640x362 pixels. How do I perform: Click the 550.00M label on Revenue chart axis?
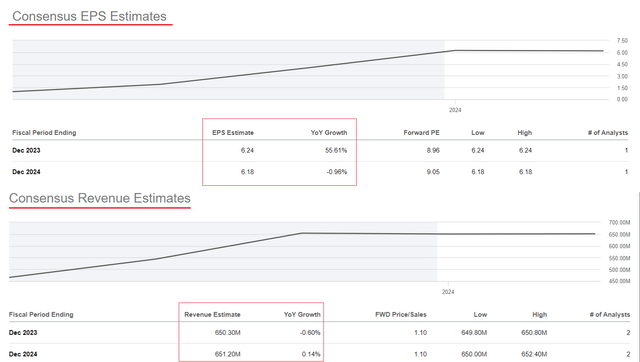click(x=619, y=258)
